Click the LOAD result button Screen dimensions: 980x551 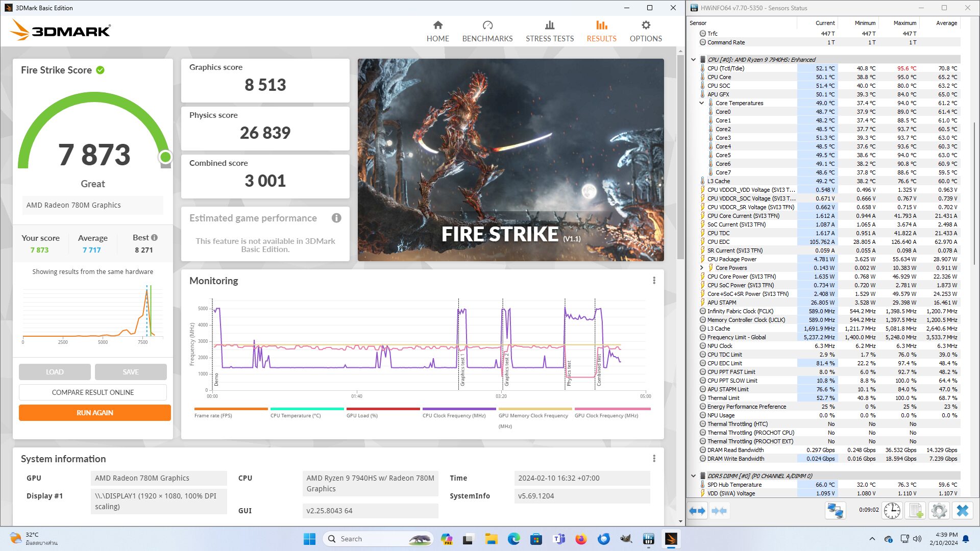click(55, 372)
